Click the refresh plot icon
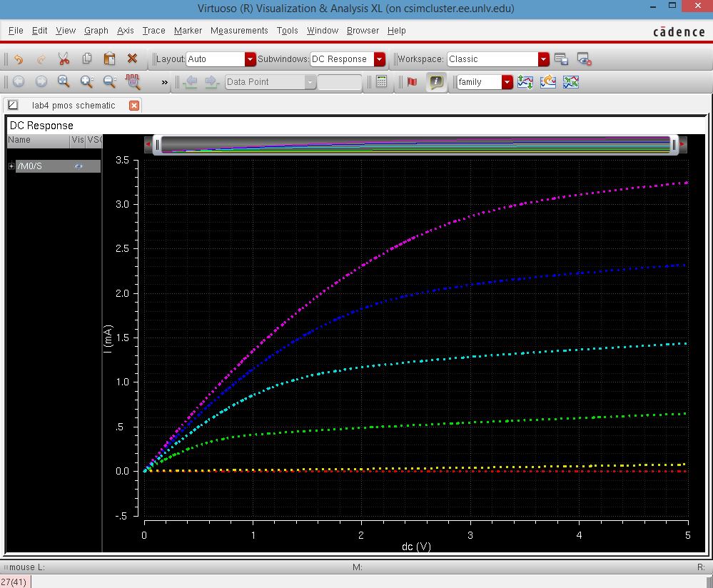 tap(548, 82)
